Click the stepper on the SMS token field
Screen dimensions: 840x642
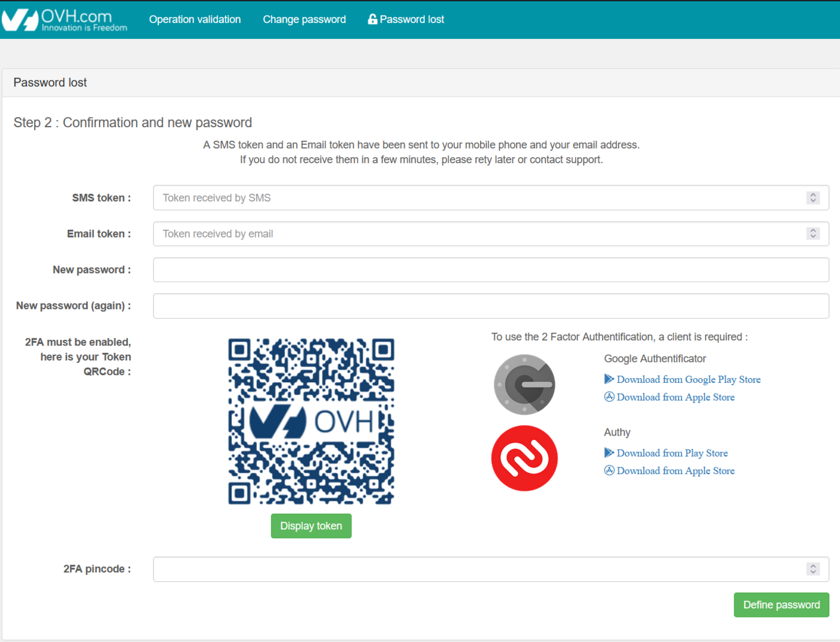[x=814, y=197]
